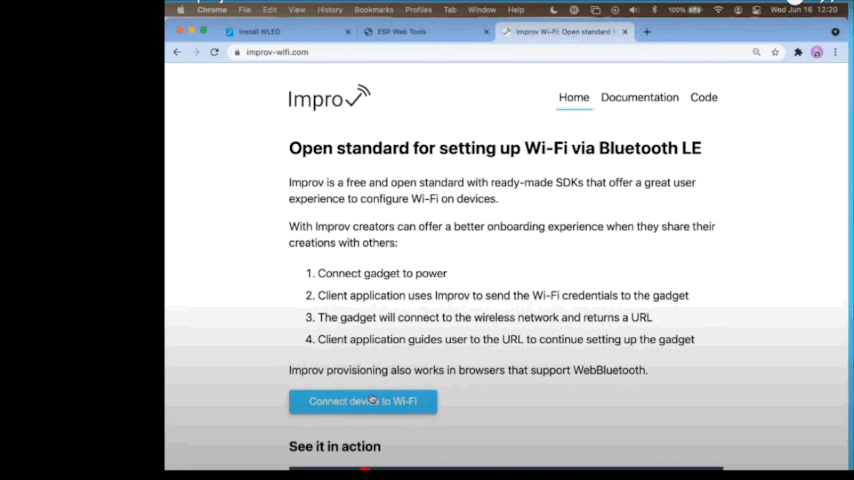The height and width of the screenshot is (480, 854).
Task: Click the date and time in menu bar
Action: pos(803,10)
